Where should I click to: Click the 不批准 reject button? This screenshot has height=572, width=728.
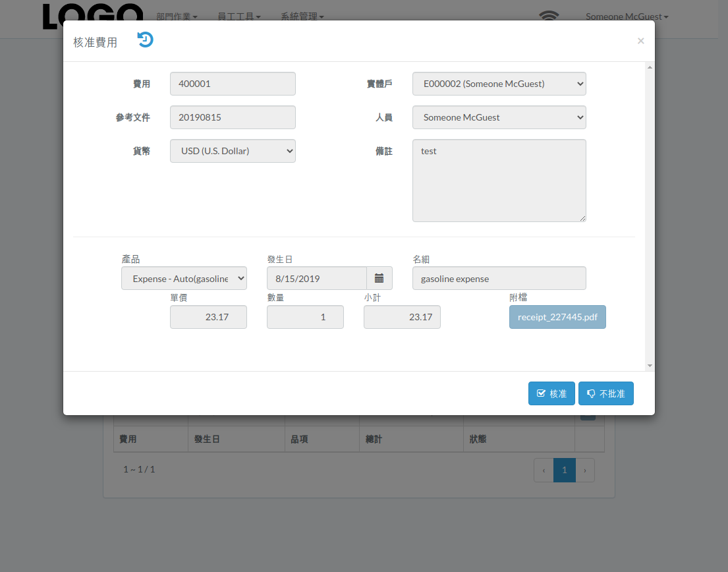point(606,393)
